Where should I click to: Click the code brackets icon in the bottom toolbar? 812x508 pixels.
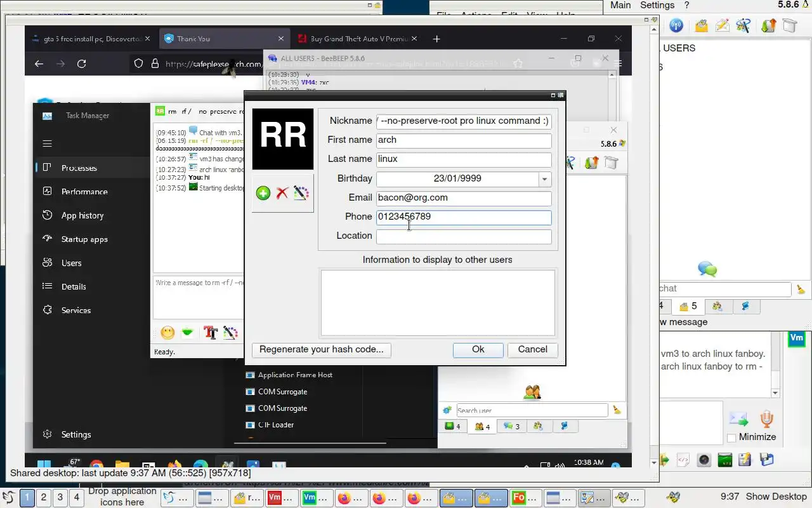[x=683, y=460]
